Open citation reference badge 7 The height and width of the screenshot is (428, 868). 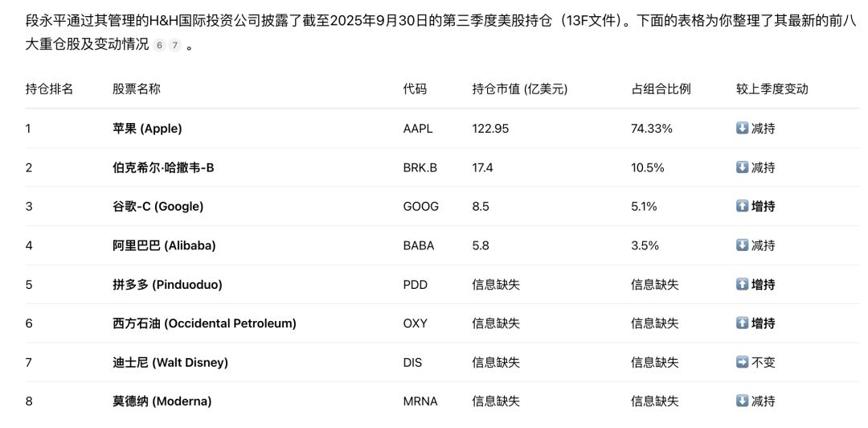point(174,46)
